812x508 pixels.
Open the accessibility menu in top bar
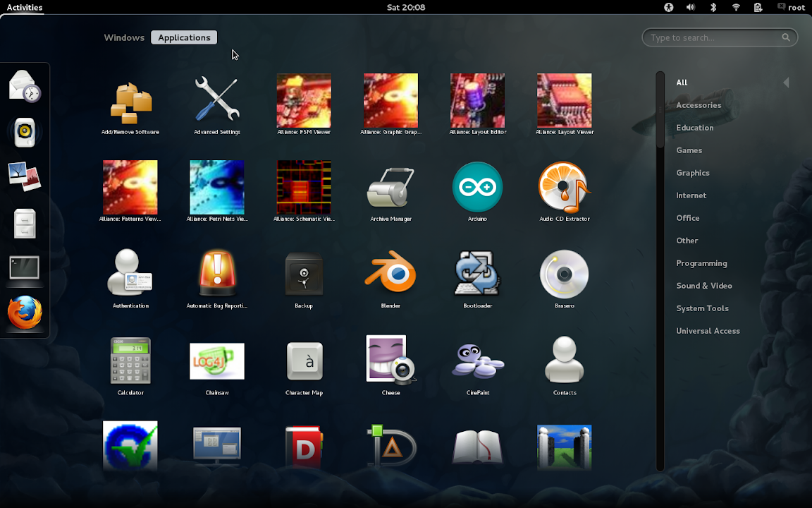coord(668,7)
